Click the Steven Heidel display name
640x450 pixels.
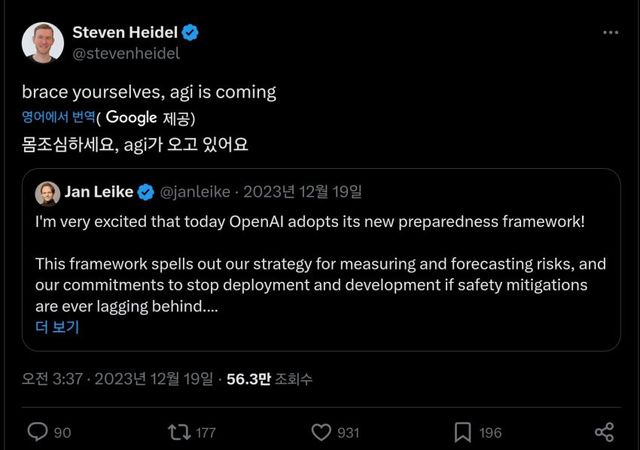click(x=124, y=32)
